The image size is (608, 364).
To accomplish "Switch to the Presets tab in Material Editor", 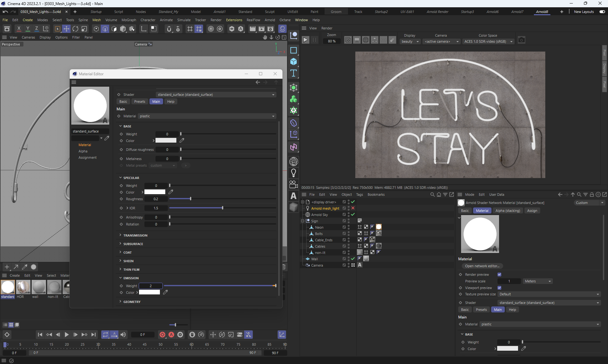I will click(139, 102).
